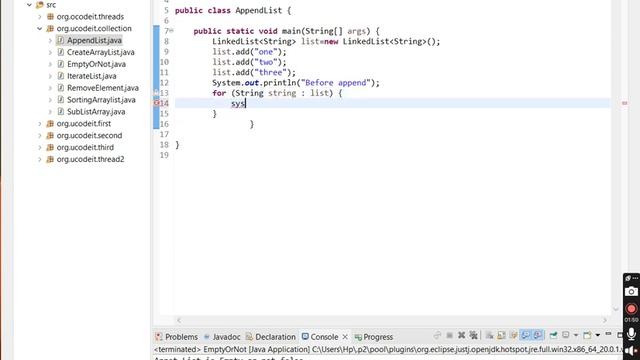
Task: Pin the console view
Action: pos(553,336)
